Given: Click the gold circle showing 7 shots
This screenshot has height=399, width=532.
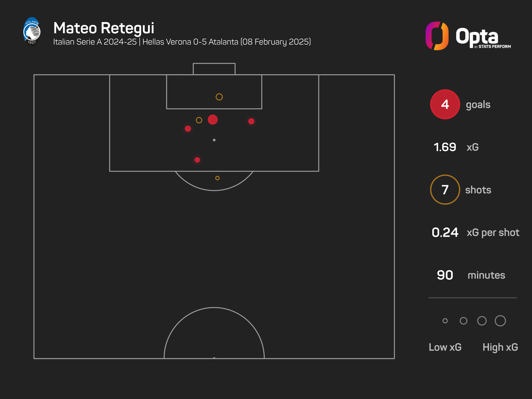Looking at the screenshot, I should click(445, 190).
